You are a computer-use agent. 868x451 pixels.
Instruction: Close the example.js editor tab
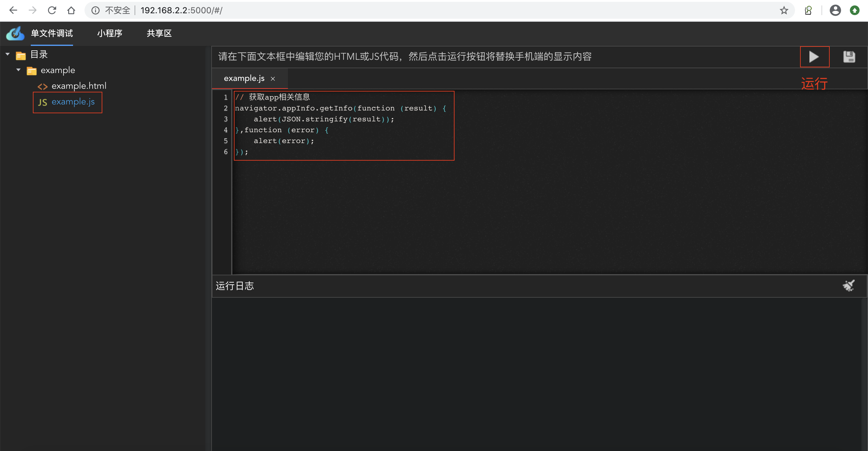click(x=273, y=78)
